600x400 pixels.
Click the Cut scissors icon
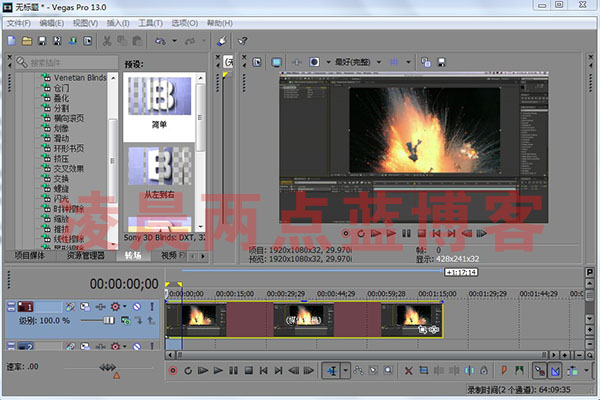107,41
